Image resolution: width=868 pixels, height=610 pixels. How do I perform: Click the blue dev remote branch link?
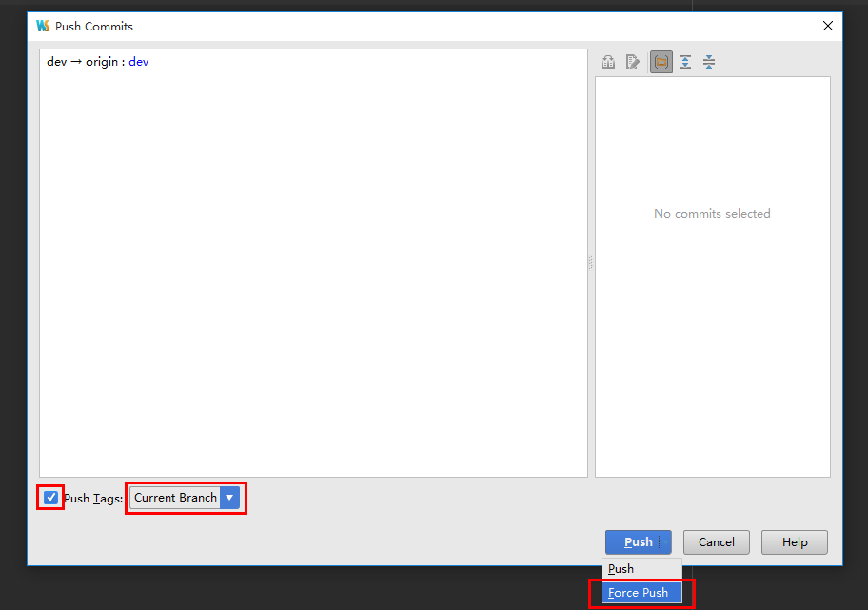pos(138,62)
